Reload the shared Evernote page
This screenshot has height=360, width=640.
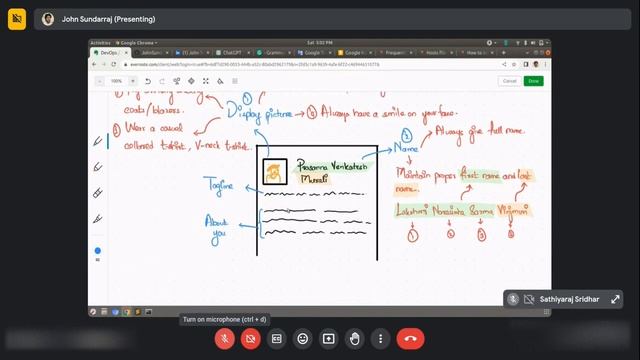pos(114,64)
